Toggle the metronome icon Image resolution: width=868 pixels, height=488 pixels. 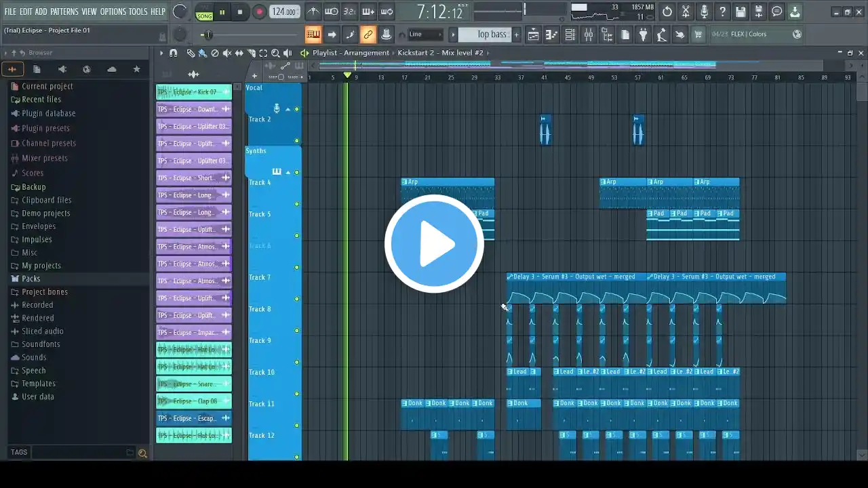pyautogui.click(x=313, y=12)
